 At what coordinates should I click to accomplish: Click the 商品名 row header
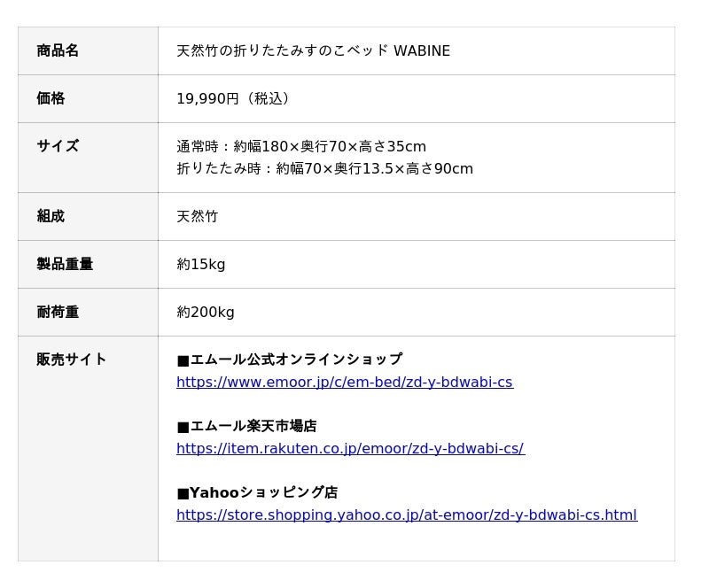[58, 51]
